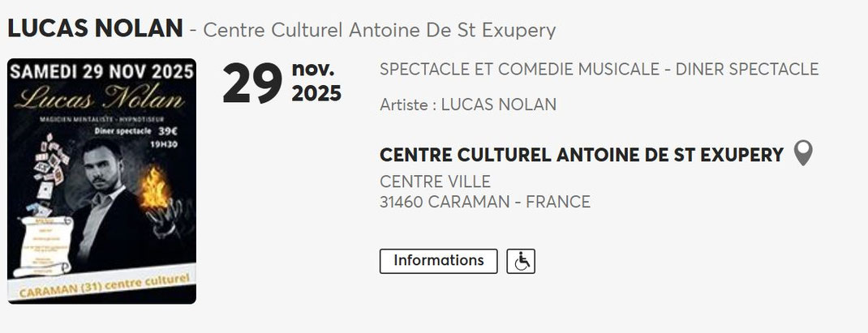Click the flame on the poster
The image size is (868, 333).
tap(153, 188)
